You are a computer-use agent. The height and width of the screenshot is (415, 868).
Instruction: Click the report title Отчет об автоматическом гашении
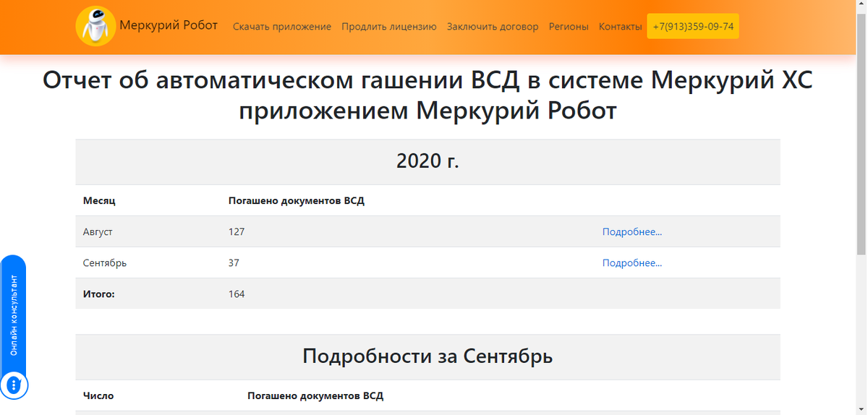[427, 95]
